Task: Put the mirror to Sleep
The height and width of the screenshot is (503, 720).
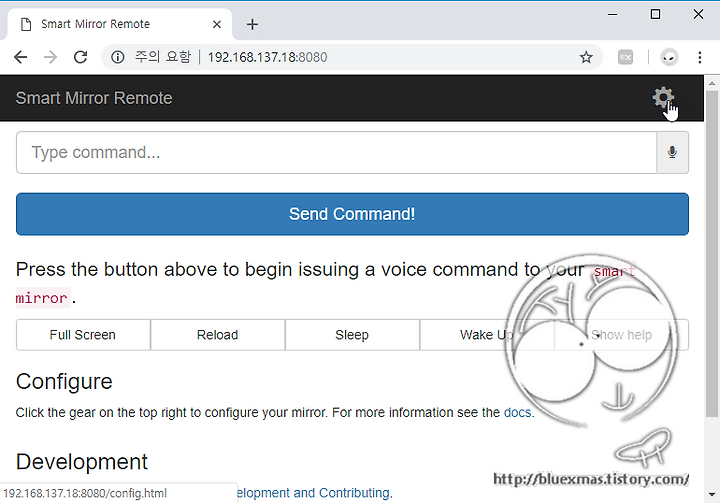Action: tap(352, 335)
